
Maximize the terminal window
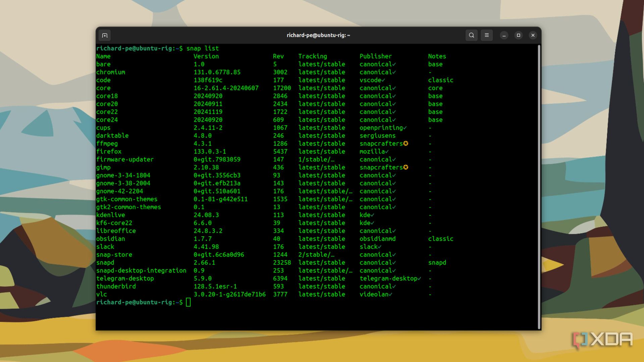click(x=519, y=35)
